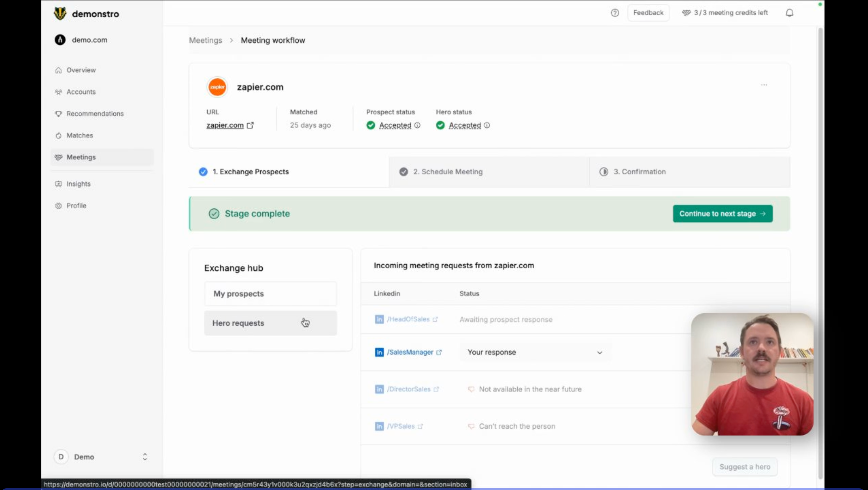Click the SalesManager LinkedIn icon

click(379, 352)
